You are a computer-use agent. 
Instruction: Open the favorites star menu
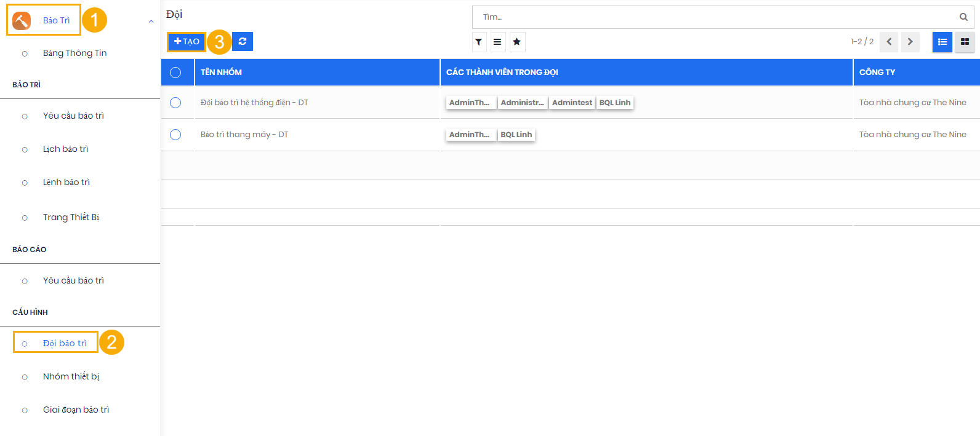coord(517,42)
